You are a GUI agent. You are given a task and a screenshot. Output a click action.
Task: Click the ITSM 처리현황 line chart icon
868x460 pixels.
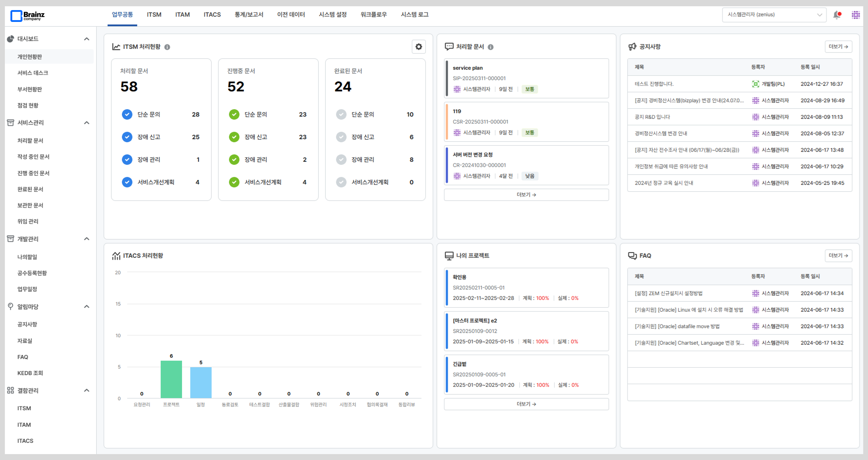(x=116, y=47)
